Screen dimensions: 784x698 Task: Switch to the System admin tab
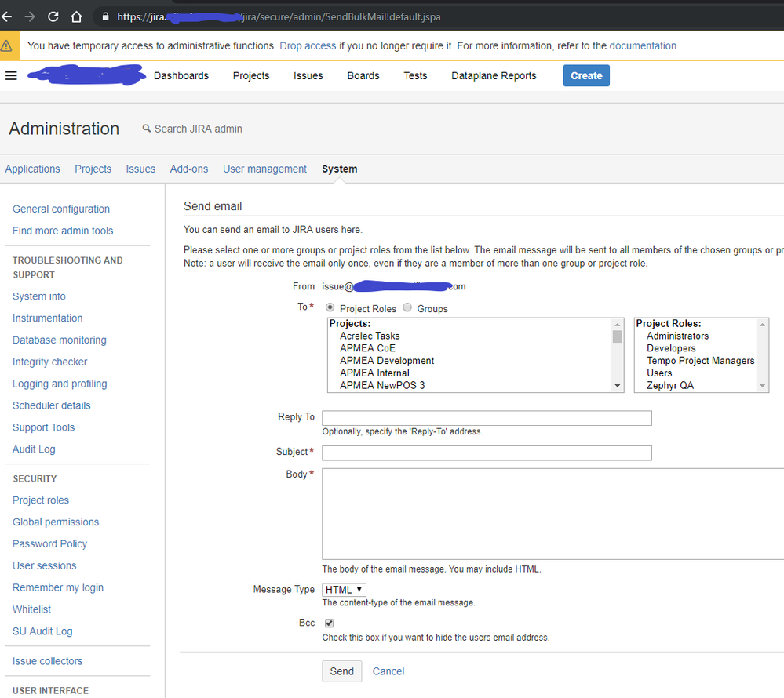(x=340, y=169)
